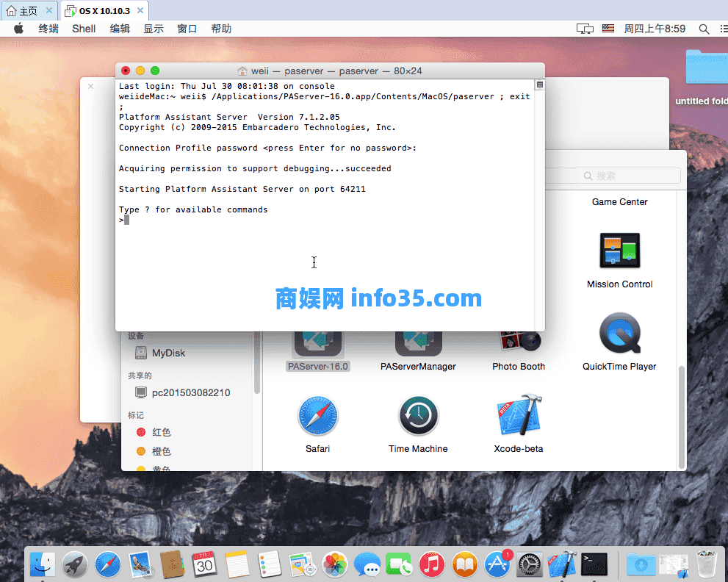Open Xcode-beta icon in Dock
The height and width of the screenshot is (582, 728).
pos(562,564)
